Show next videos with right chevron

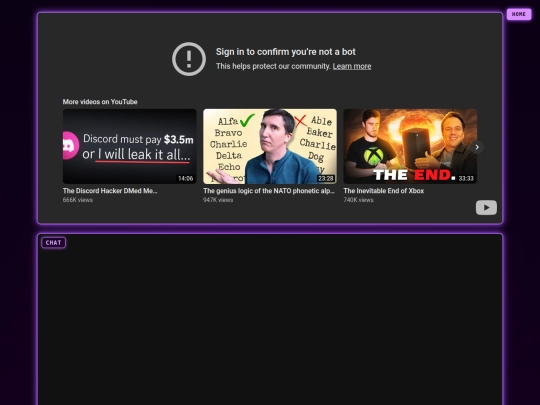[477, 147]
